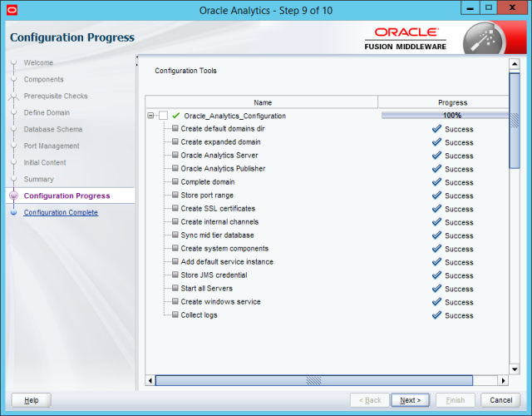The image size is (532, 416).
Task: Select the Port Management step
Action: 52,146
